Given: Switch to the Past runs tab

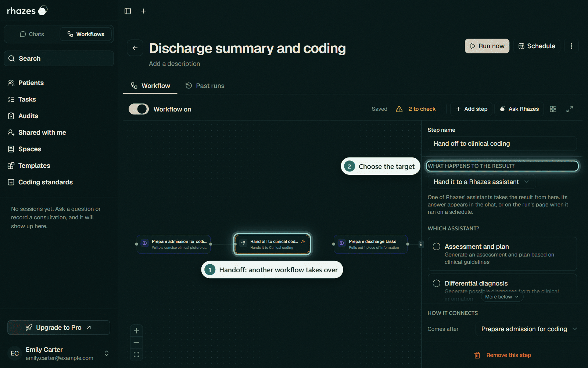Looking at the screenshot, I should (x=205, y=86).
